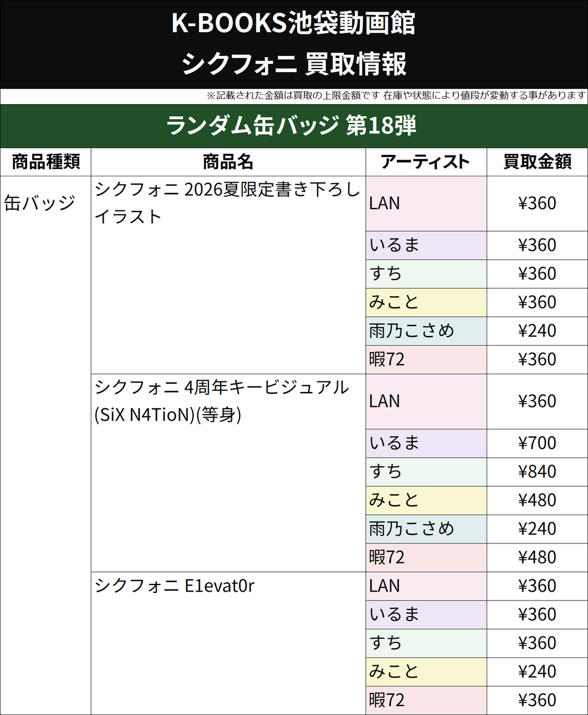Click 雨乃こさめ's ¥240 price in 2026夏限定 group
The image size is (588, 715).
point(537,331)
